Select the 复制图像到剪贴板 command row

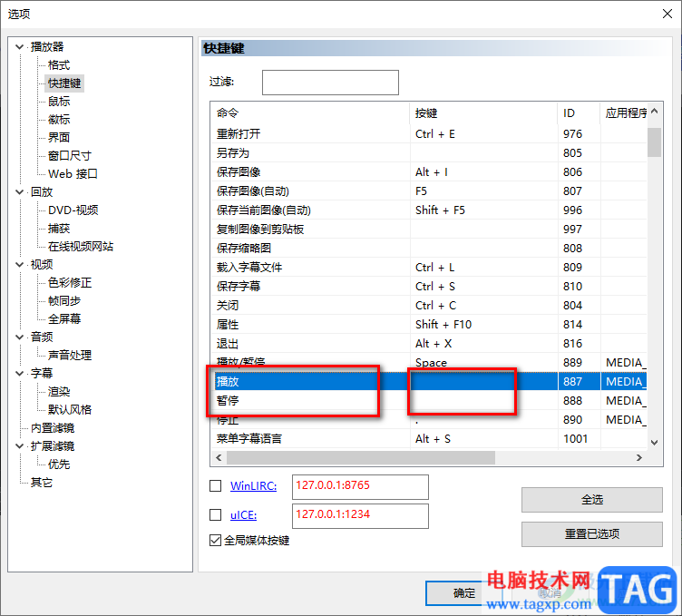(x=428, y=230)
